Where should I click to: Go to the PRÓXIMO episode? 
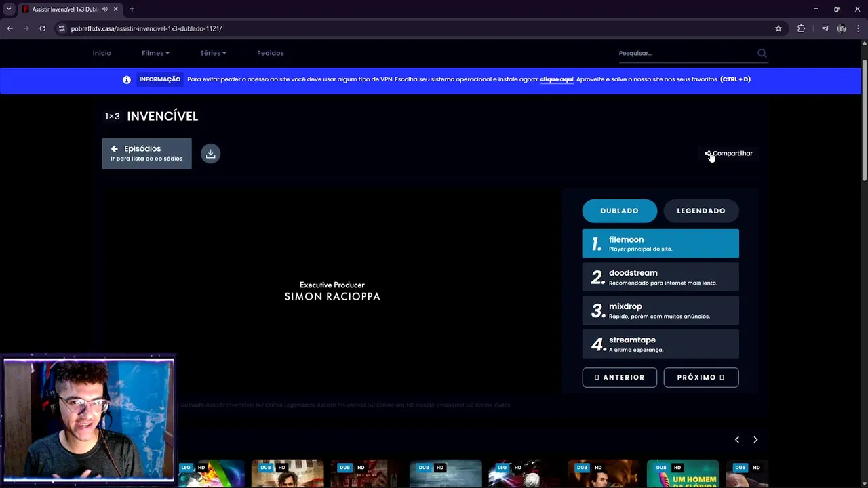[x=701, y=378]
